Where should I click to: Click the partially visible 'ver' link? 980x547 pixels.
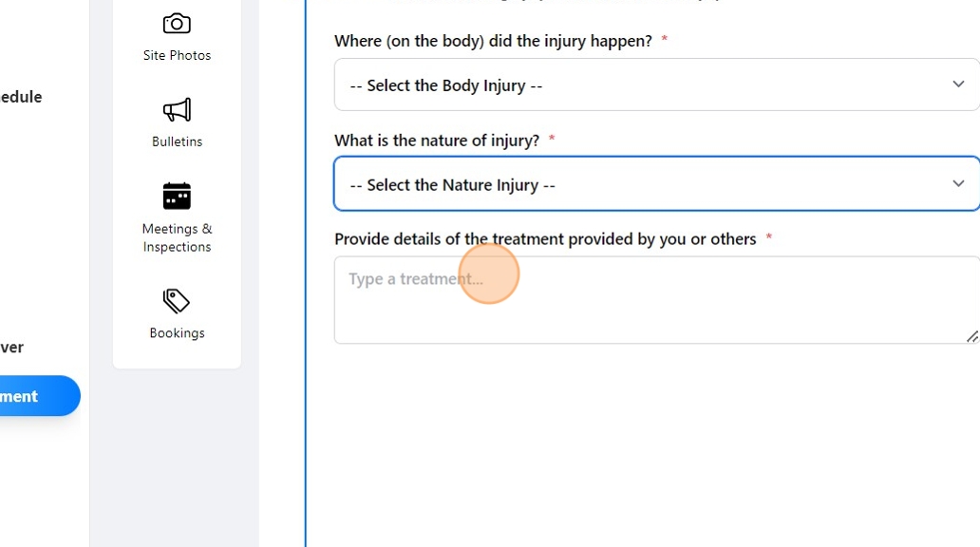pos(11,348)
